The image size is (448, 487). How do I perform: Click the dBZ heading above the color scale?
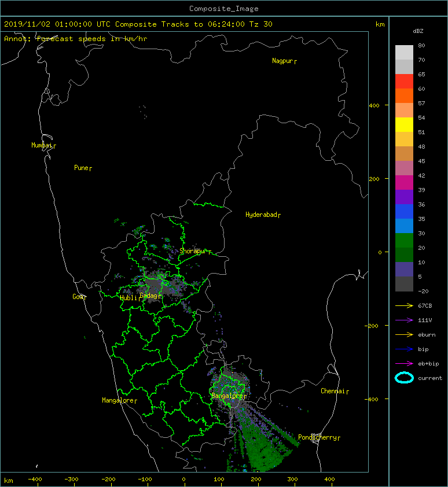(418, 31)
